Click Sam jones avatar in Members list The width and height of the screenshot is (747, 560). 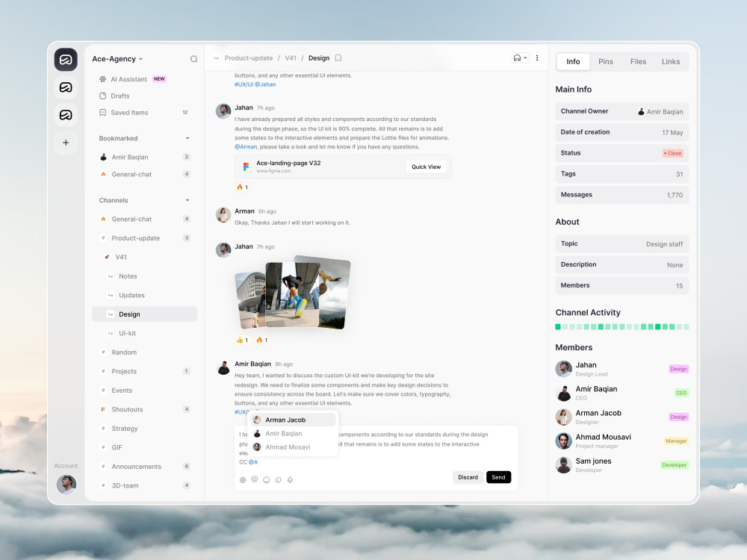coord(563,464)
